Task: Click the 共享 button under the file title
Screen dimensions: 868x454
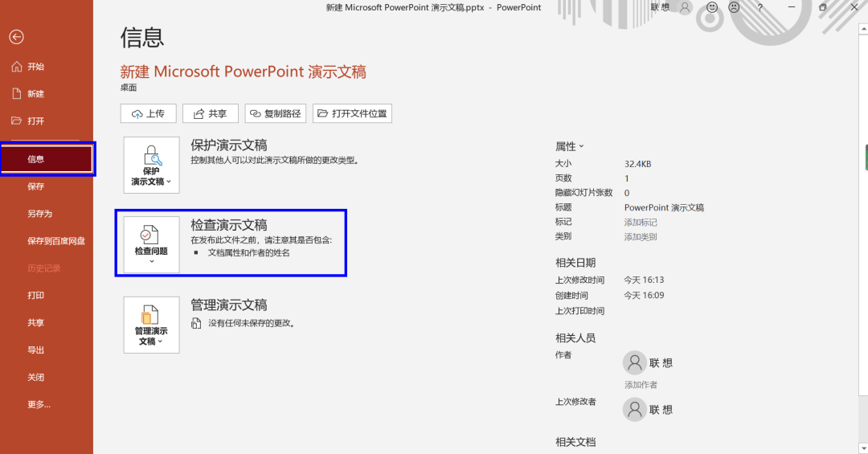Action: pyautogui.click(x=211, y=113)
